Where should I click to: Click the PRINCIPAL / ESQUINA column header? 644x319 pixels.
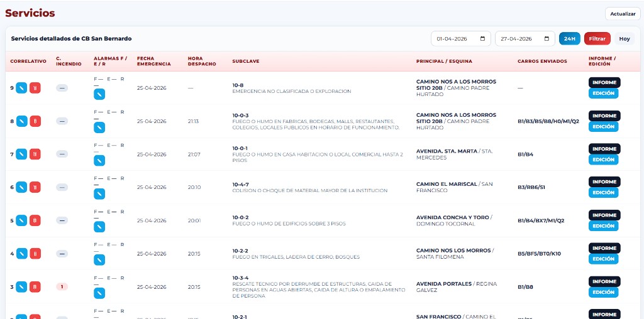pyautogui.click(x=444, y=61)
